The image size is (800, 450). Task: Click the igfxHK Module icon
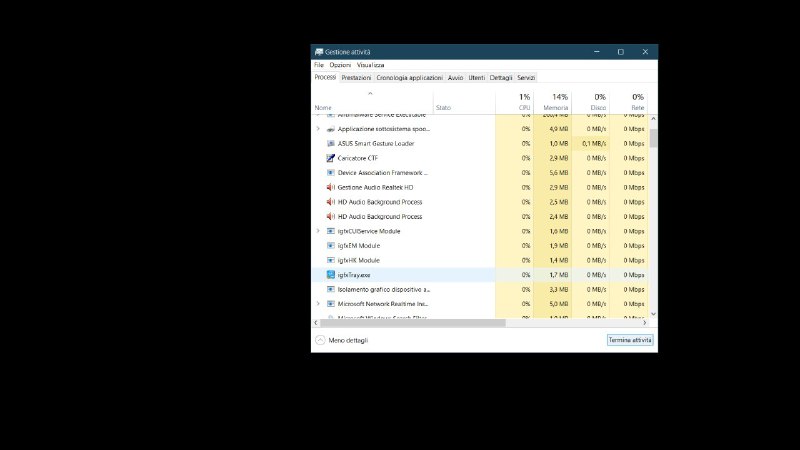click(x=331, y=260)
